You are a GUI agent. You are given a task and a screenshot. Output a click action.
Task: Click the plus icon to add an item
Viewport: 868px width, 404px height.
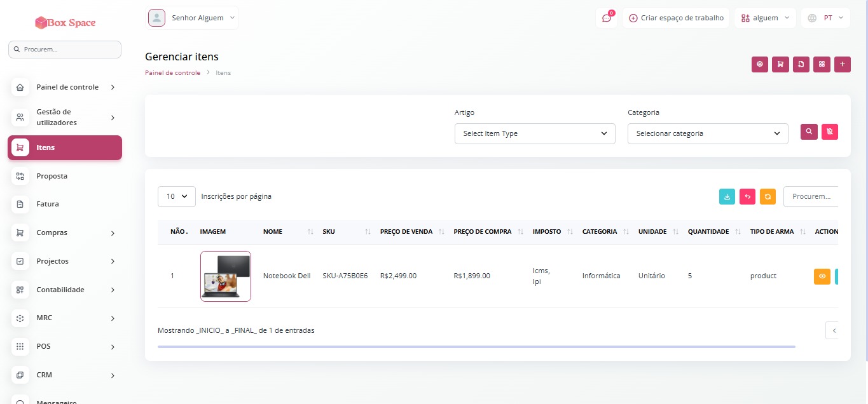click(843, 64)
